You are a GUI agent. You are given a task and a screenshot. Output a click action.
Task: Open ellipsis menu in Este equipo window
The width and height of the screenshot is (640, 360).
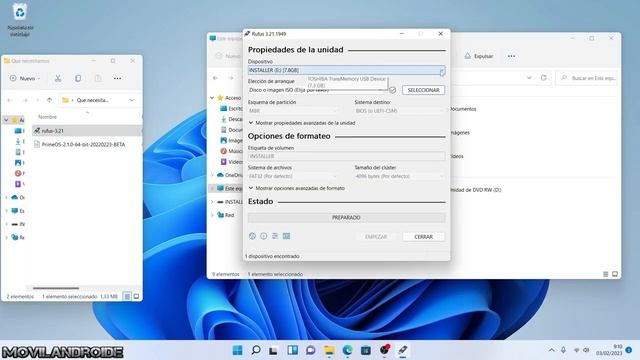point(511,56)
